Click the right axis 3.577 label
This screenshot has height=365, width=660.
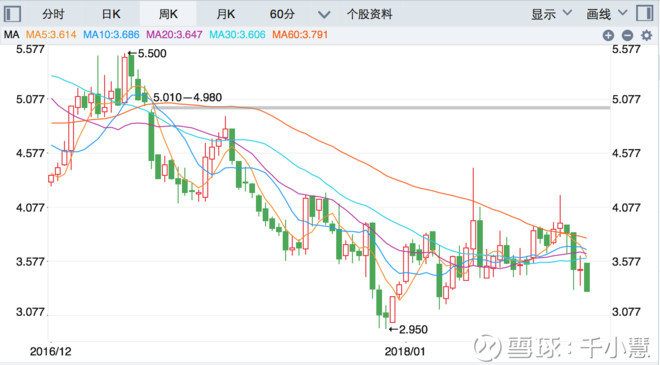[x=626, y=262]
